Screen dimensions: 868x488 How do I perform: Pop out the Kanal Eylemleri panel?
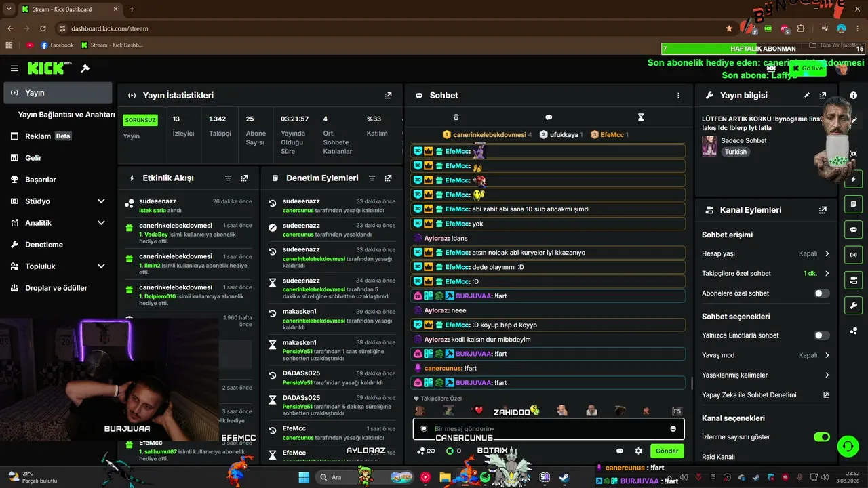pyautogui.click(x=823, y=210)
